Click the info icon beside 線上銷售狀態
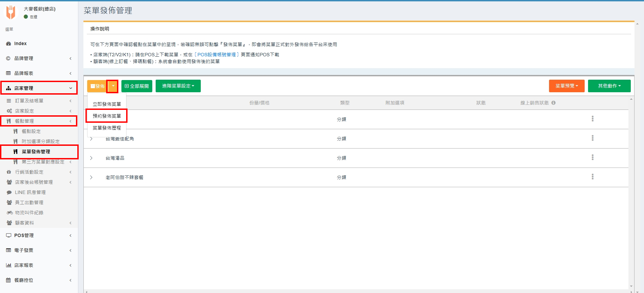 [x=553, y=103]
